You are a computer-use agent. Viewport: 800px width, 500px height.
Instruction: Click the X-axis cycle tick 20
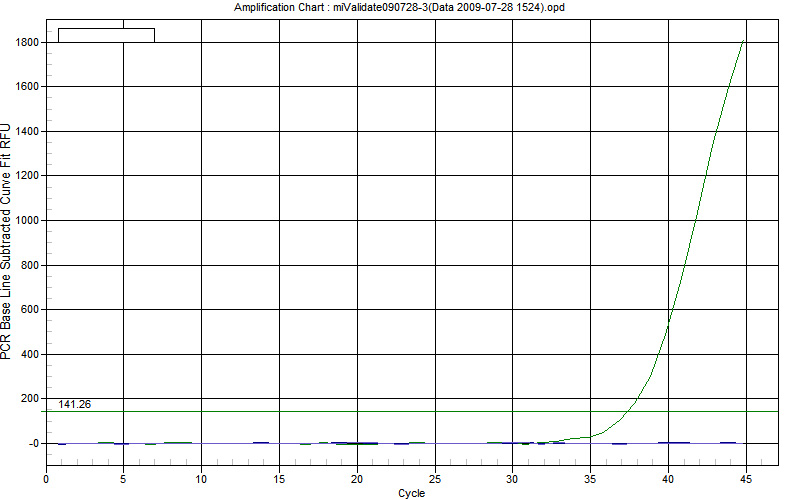click(357, 479)
